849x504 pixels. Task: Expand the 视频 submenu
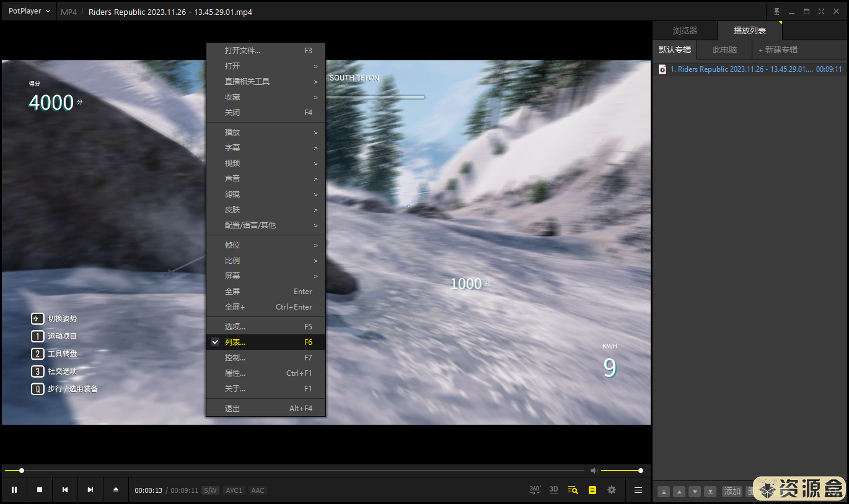[x=266, y=163]
